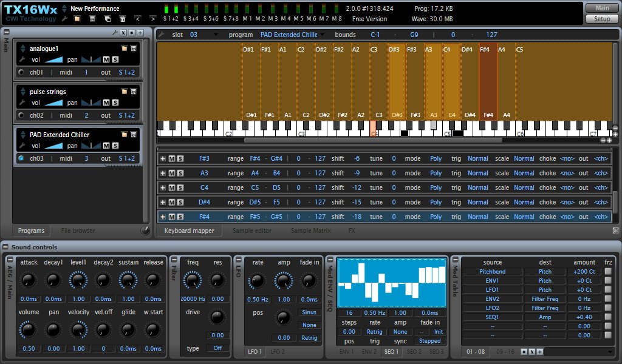The height and width of the screenshot is (364, 622).
Task: Solo the pulse strings program
Action: (x=115, y=103)
